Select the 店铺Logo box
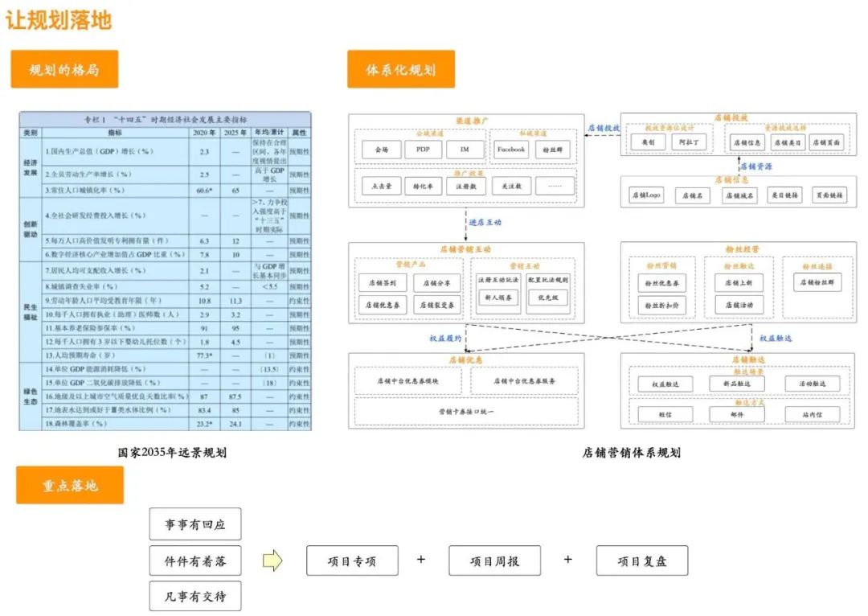Screen dimensions: 868x616 tap(646, 195)
